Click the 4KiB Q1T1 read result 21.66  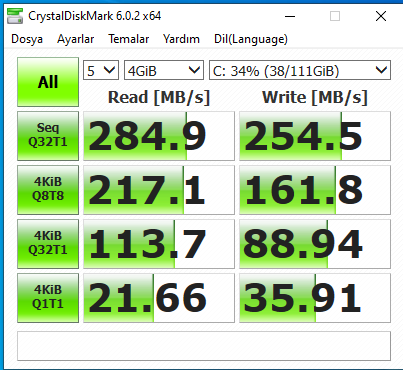[x=159, y=298]
